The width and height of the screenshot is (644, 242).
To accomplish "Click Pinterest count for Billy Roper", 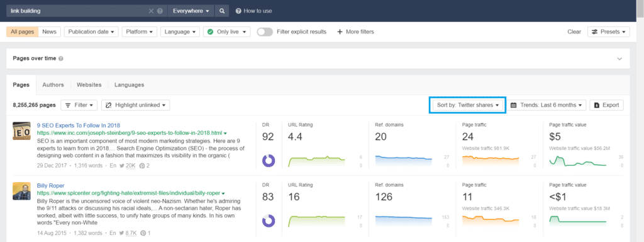I will [x=145, y=233].
